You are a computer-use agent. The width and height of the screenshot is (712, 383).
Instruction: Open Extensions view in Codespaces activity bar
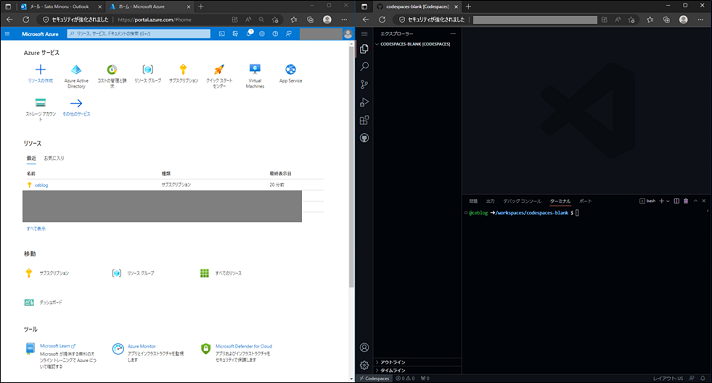[364, 120]
